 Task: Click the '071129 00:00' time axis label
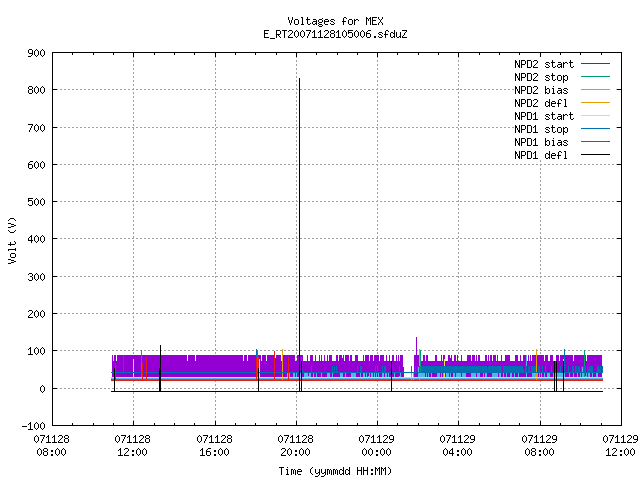click(377, 446)
